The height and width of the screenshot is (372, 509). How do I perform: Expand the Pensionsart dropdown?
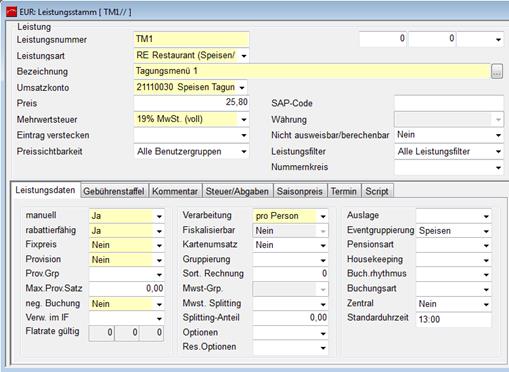[486, 245]
